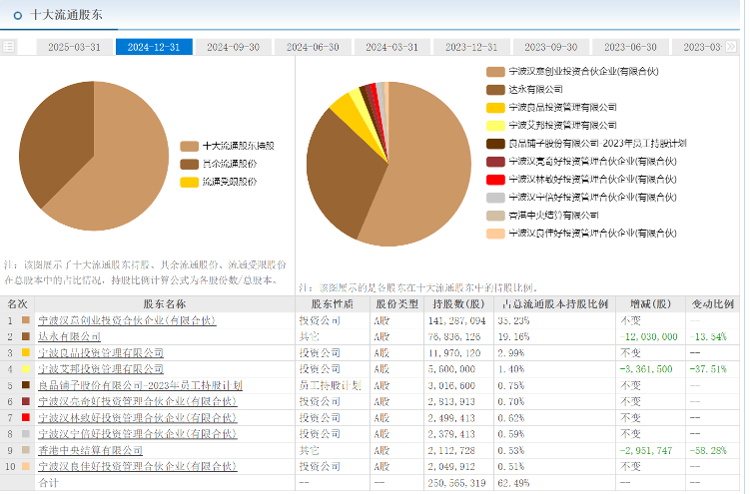This screenshot has width=750, height=494.
Task: Open the 宁波艾邦投资管理有限公司 link
Action: tap(100, 369)
